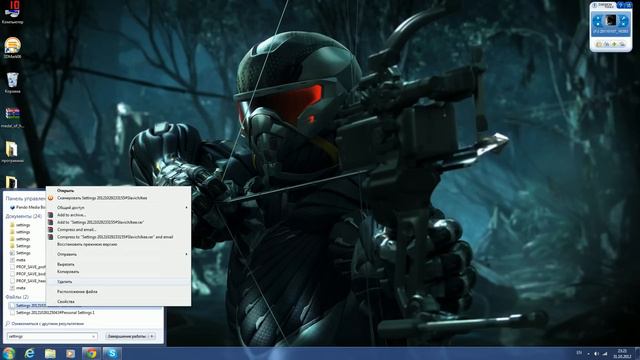Click inside the search box containing settings
640x360 pixels.
pos(52,336)
